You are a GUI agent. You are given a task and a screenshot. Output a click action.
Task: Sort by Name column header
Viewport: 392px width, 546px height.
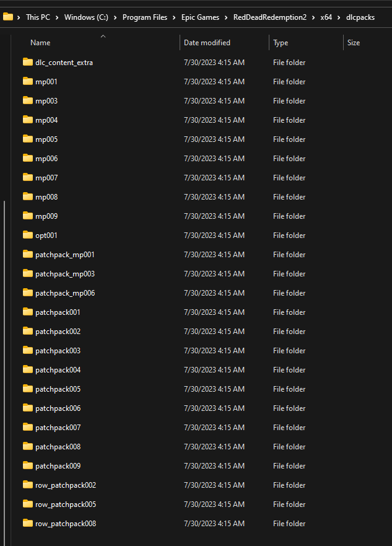point(40,43)
